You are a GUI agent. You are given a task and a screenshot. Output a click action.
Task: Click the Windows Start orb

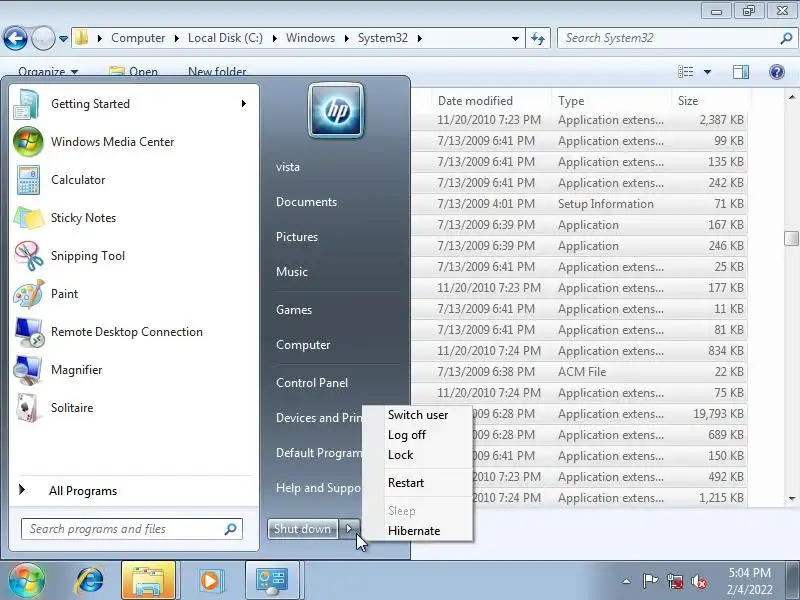(x=26, y=580)
